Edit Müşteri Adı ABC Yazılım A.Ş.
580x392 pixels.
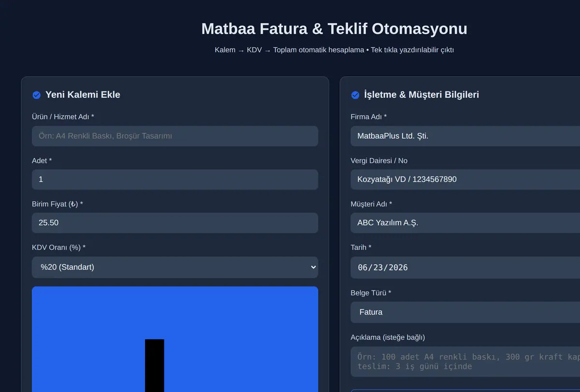465,223
